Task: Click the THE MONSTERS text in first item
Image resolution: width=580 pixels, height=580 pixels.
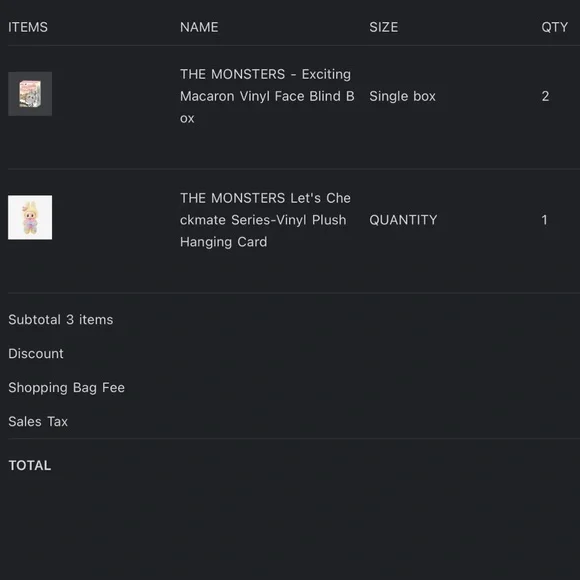Action: pos(232,74)
